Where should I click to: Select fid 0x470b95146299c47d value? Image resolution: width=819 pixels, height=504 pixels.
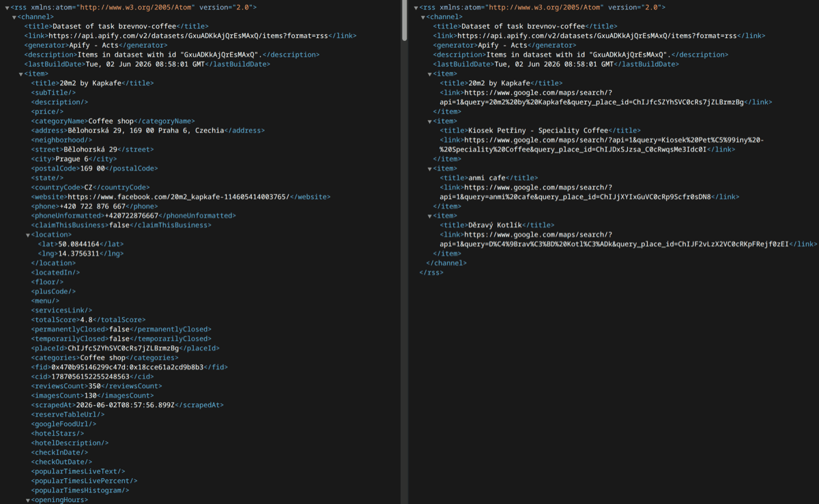pos(128,367)
